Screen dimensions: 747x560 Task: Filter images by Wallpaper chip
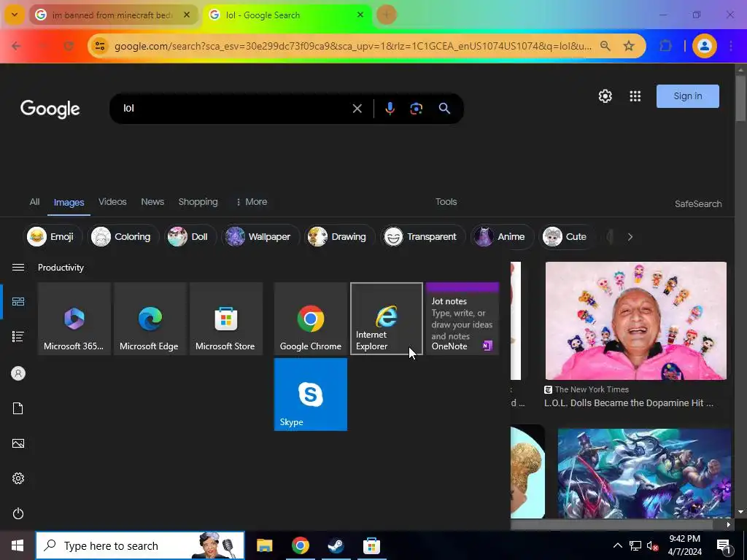pyautogui.click(x=260, y=237)
